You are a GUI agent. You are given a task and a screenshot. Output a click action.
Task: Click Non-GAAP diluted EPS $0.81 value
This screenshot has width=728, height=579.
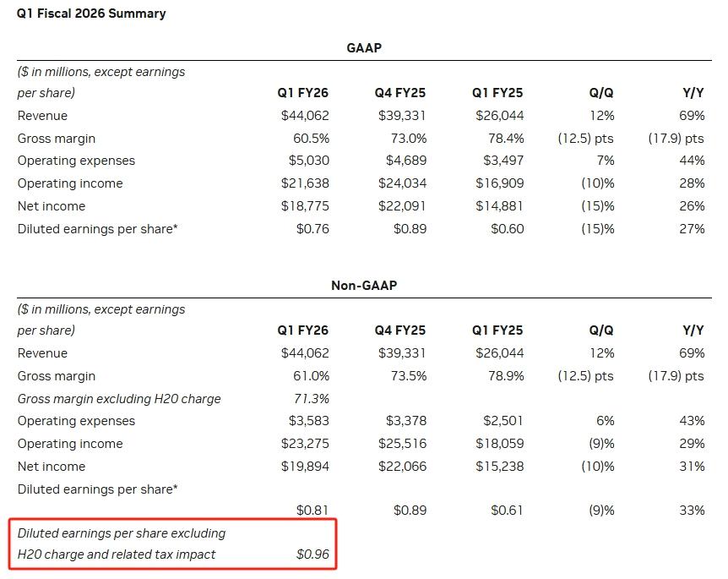(x=312, y=511)
